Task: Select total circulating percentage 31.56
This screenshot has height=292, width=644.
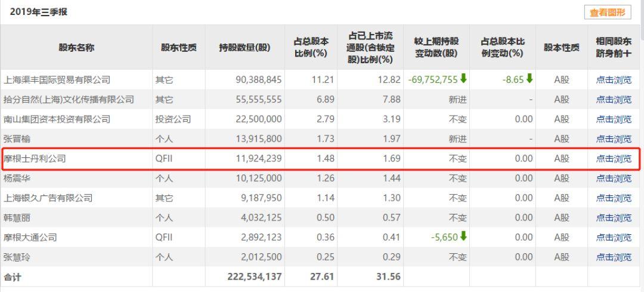Action: 388,277
